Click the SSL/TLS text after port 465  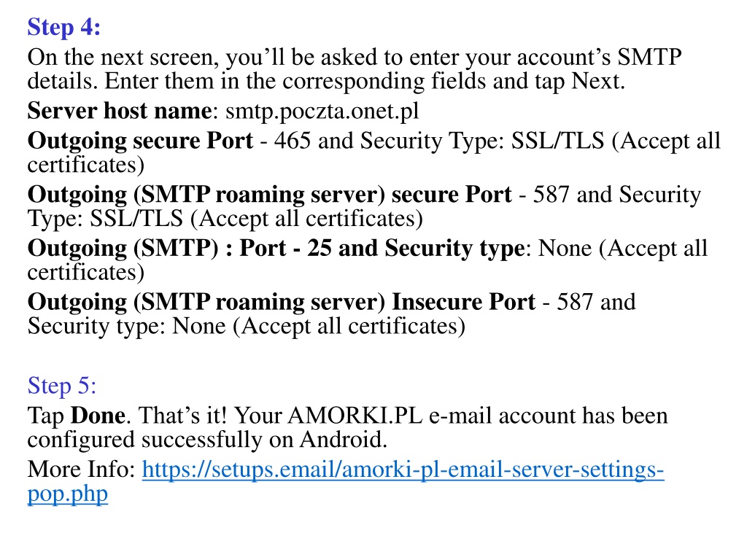coord(558,141)
